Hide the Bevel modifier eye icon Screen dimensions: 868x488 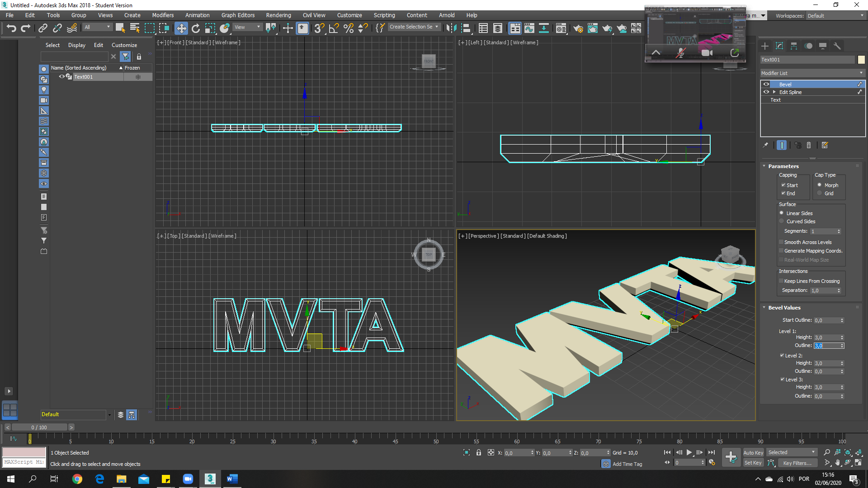click(x=766, y=84)
